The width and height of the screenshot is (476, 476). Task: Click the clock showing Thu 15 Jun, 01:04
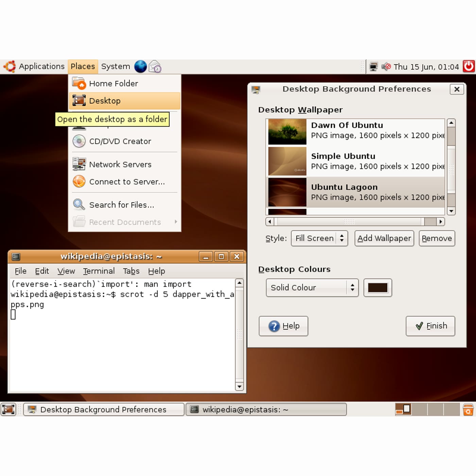click(426, 67)
